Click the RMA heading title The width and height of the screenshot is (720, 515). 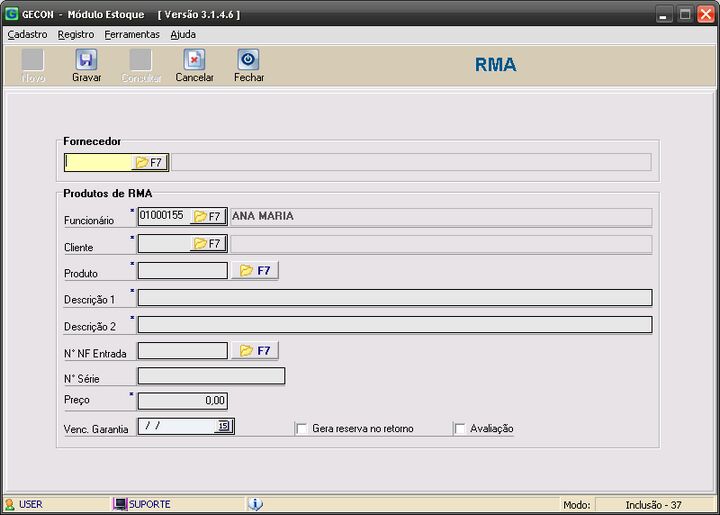point(495,65)
